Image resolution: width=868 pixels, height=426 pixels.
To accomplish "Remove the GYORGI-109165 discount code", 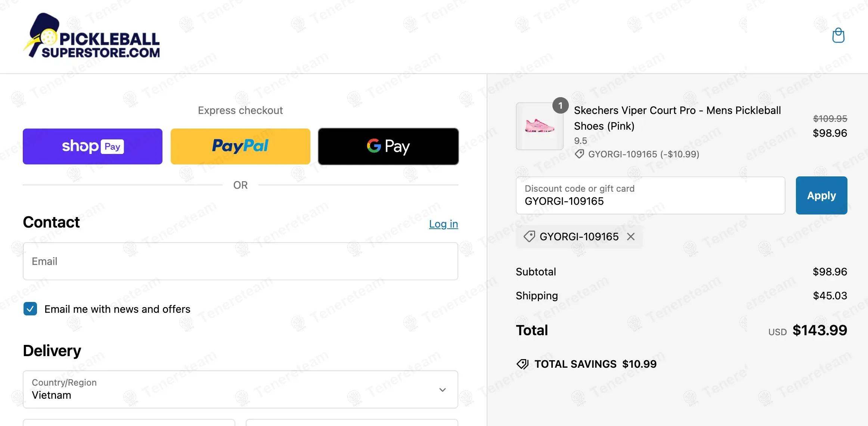I will click(631, 237).
